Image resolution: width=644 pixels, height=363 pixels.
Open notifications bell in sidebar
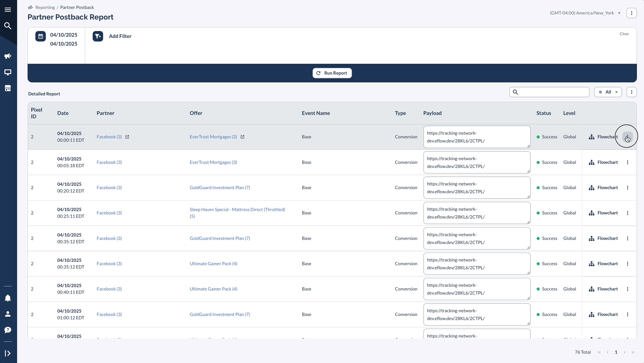8,298
